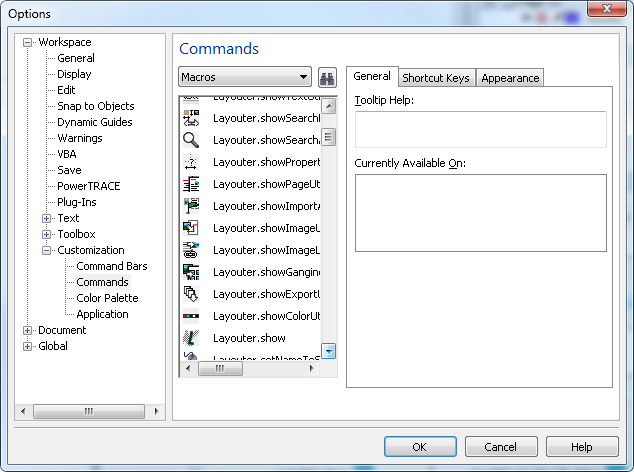This screenshot has height=472, width=634.
Task: Click the options tree horizontal scroll thumb
Action: [89, 411]
